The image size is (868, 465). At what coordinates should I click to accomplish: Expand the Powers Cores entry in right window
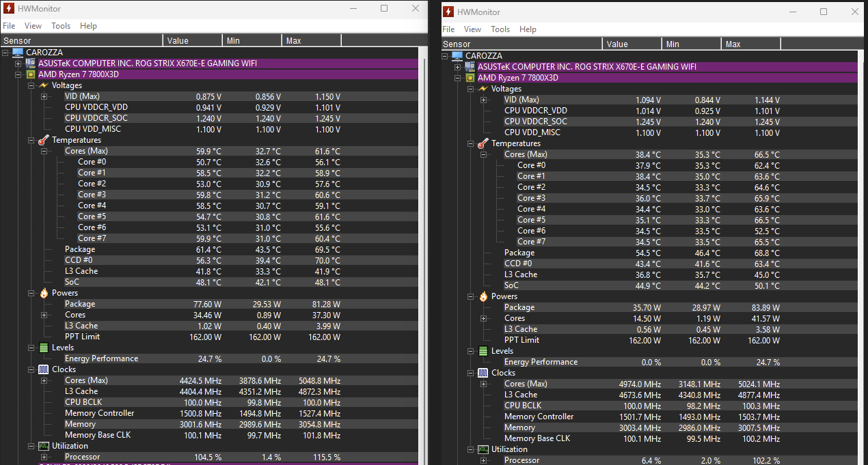coord(484,318)
